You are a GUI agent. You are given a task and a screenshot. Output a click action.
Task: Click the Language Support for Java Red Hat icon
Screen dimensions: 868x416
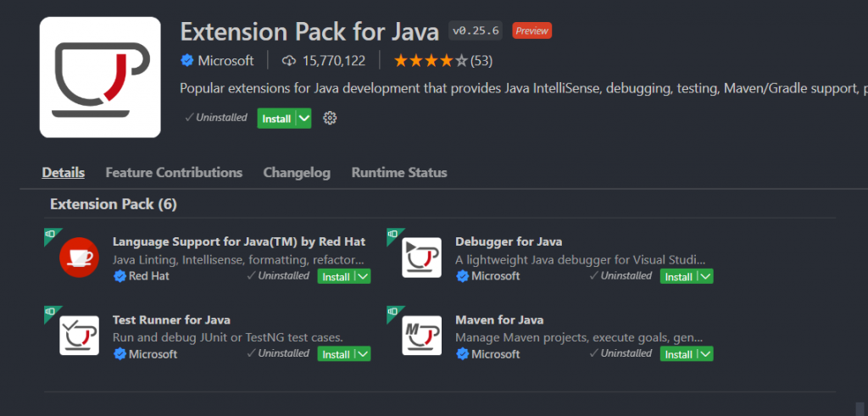pyautogui.click(x=79, y=258)
